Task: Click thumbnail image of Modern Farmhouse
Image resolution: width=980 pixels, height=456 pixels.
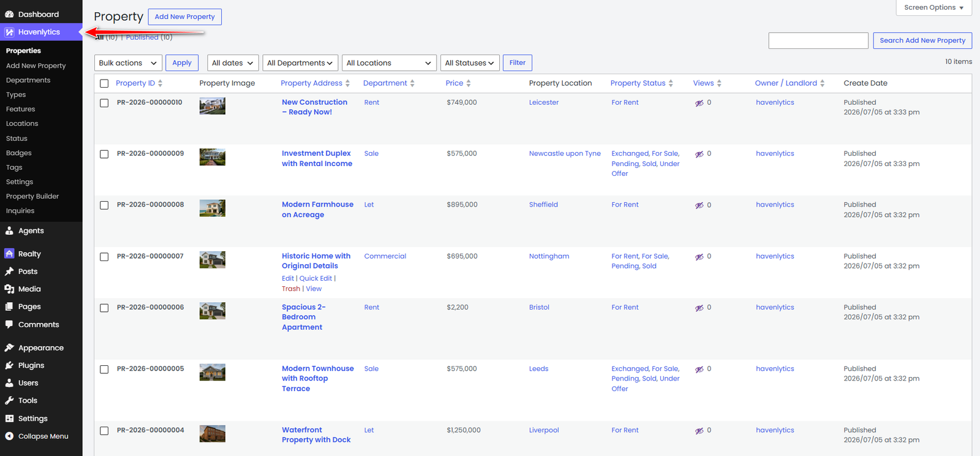Action: coord(213,208)
